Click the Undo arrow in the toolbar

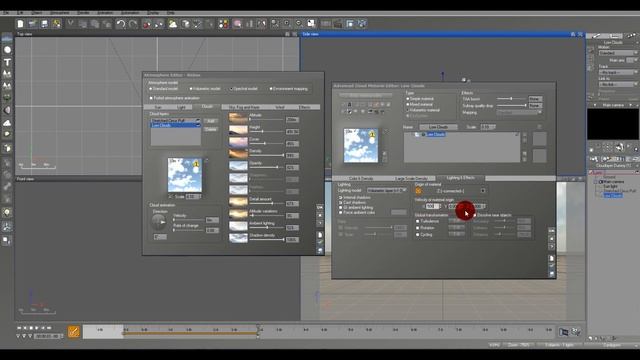(120, 24)
